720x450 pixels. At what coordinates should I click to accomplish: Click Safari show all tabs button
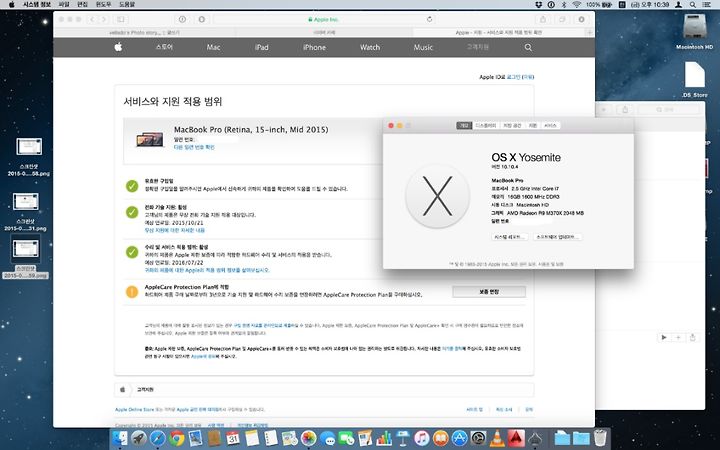click(x=562, y=19)
